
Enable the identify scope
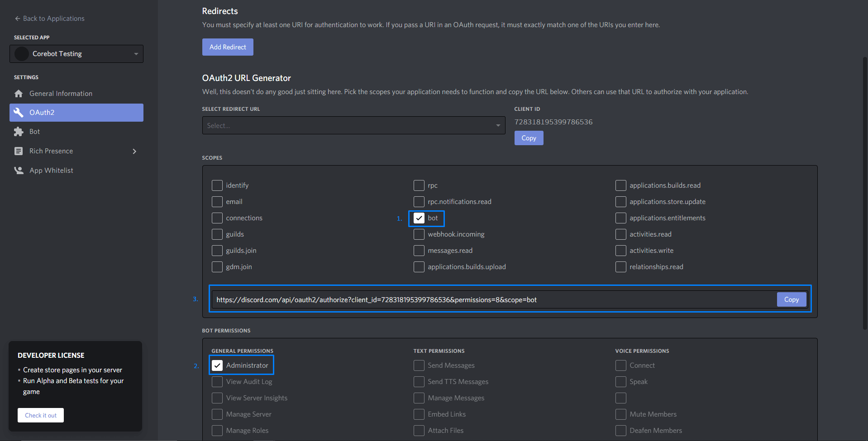coord(217,185)
